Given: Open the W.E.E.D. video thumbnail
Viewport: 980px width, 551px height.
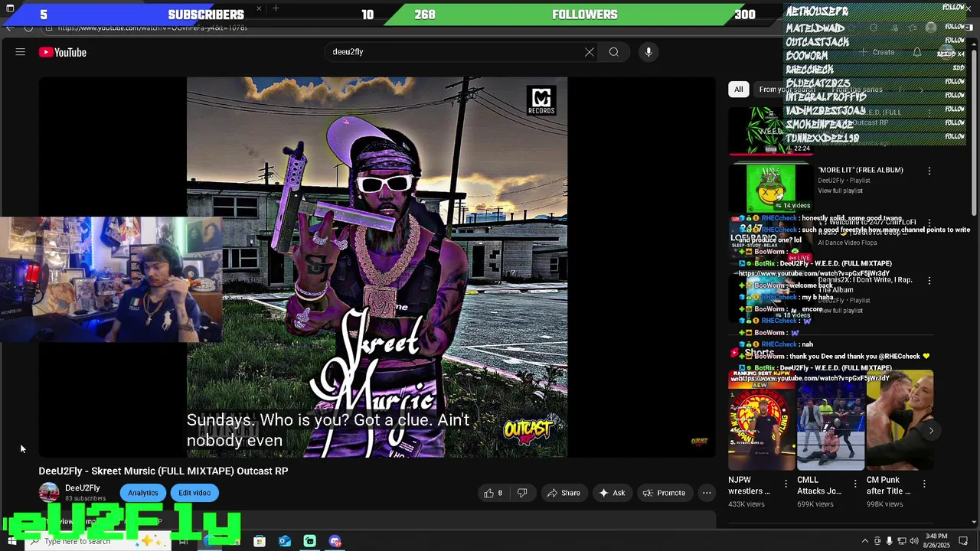Looking at the screenshot, I should (x=771, y=130).
